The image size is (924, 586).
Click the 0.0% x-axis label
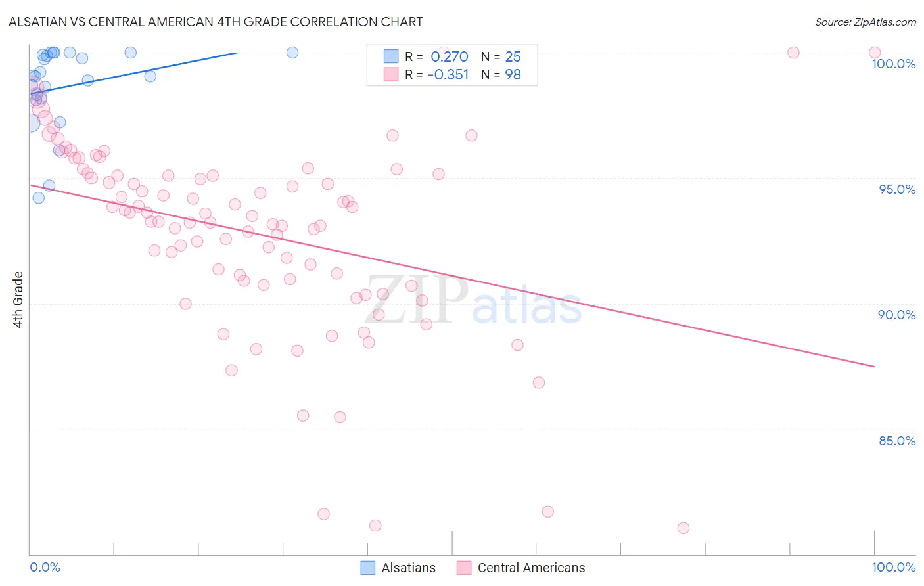[45, 567]
